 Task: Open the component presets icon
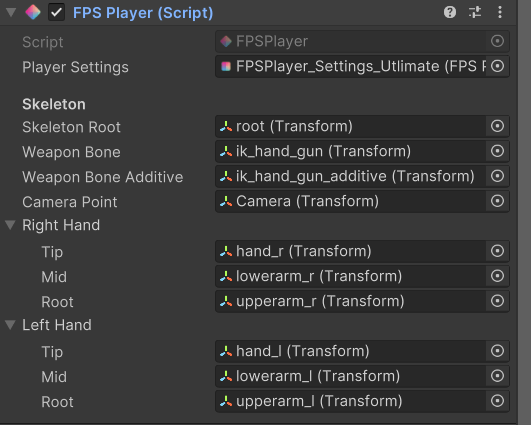475,13
